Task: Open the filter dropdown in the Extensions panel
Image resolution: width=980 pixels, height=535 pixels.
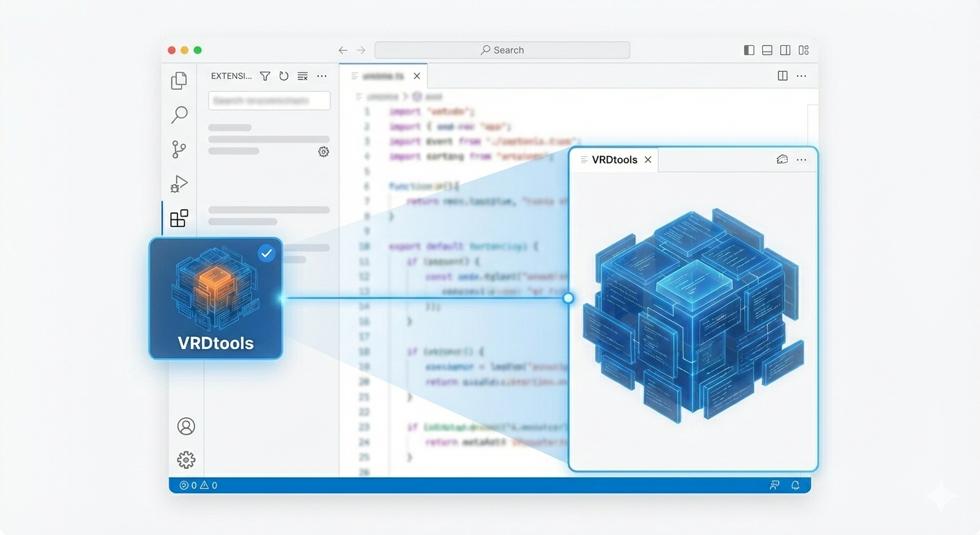Action: (265, 76)
